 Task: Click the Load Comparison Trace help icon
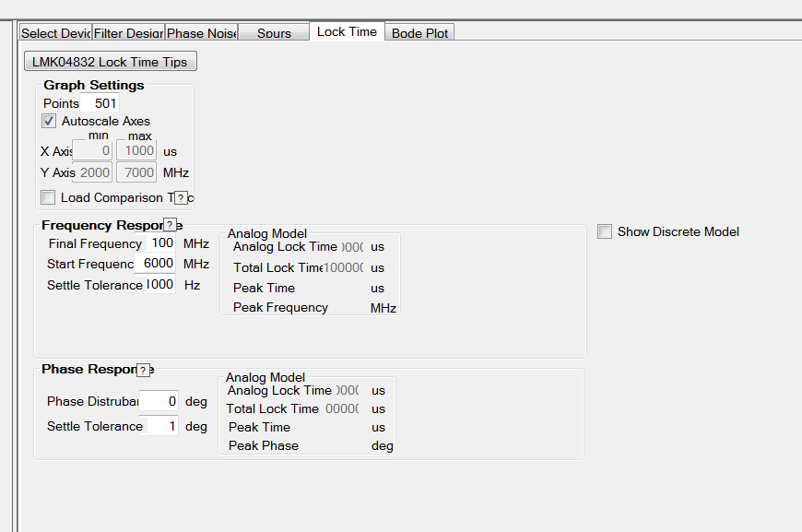182,196
